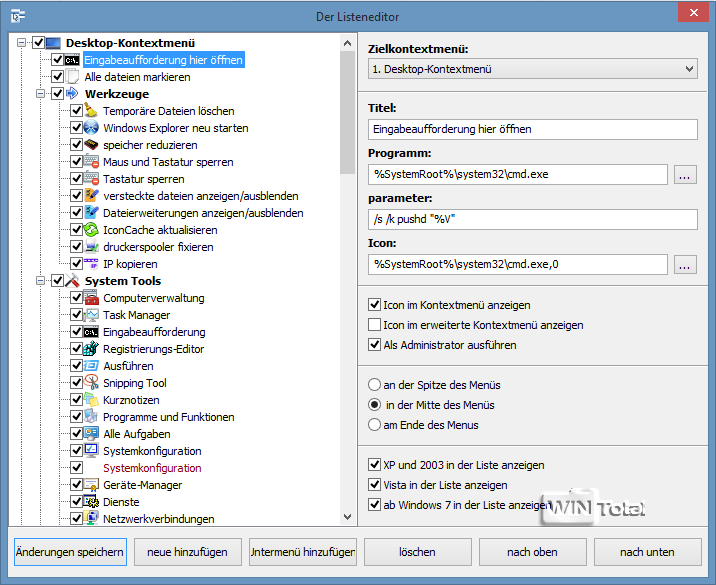Click the Dateierweiterungen anzeigen/ausblenden icon
The height and width of the screenshot is (585, 716).
point(91,212)
